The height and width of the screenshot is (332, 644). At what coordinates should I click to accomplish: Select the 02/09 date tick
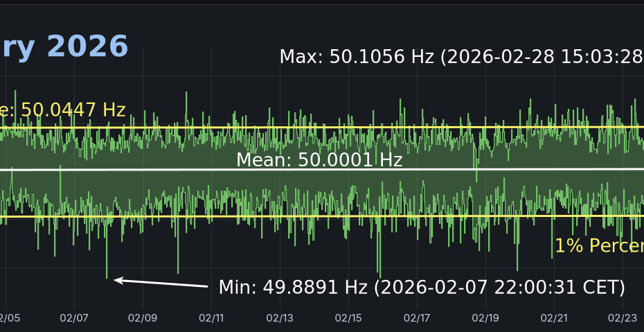[x=143, y=318]
